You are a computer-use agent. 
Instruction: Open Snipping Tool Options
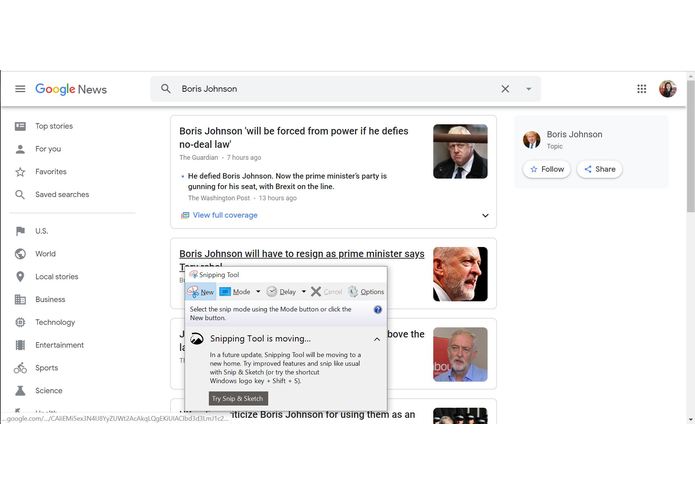(366, 292)
